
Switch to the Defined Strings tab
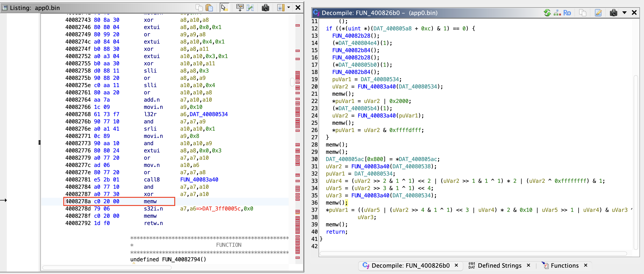(499, 266)
